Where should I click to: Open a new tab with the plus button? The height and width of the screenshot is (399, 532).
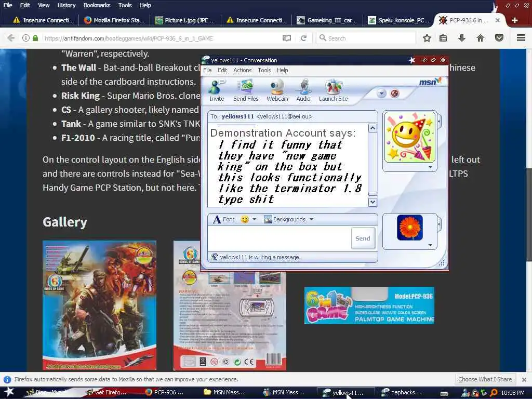click(x=514, y=20)
